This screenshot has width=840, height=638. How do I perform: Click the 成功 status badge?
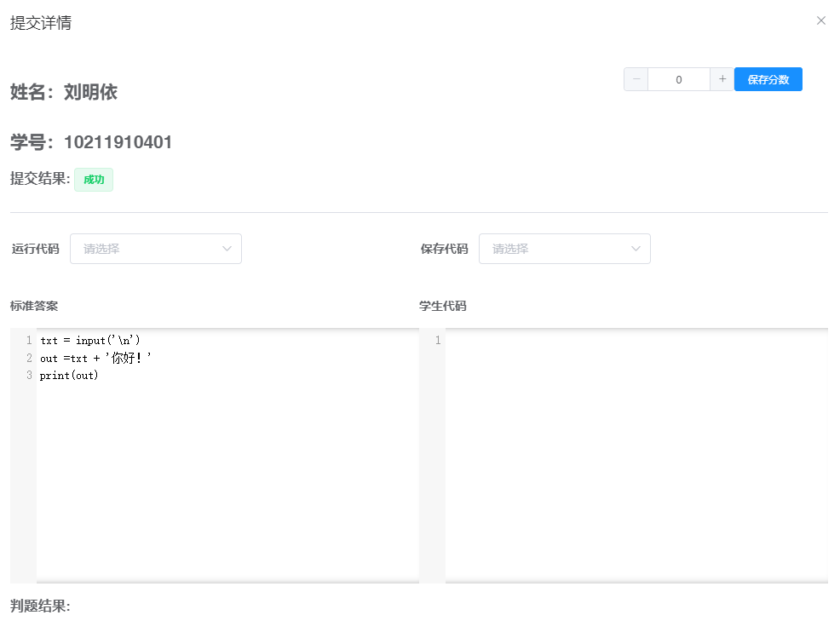[93, 180]
